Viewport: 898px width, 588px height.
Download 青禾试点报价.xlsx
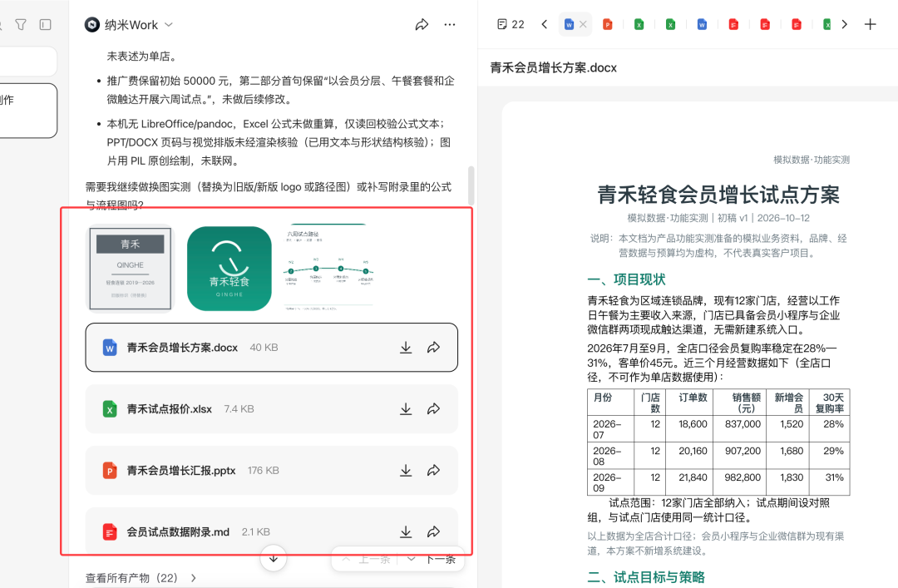[x=406, y=408]
